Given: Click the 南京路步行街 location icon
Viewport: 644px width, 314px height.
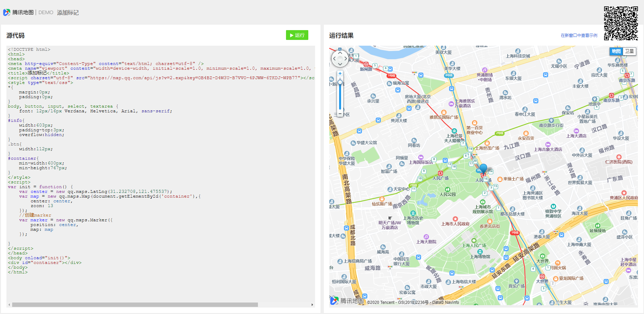Looking at the screenshot, I should (x=551, y=120).
